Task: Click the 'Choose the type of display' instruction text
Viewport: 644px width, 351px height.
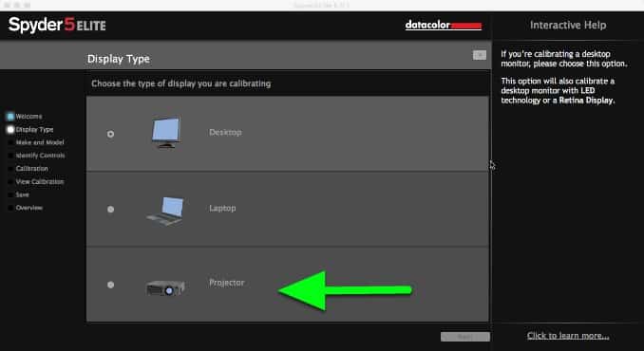Action: (x=181, y=83)
